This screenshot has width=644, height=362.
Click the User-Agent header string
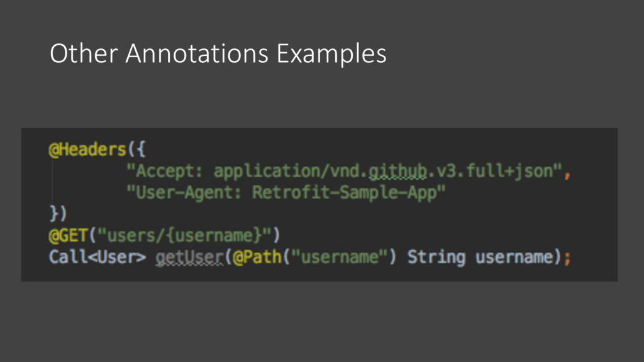coord(286,192)
